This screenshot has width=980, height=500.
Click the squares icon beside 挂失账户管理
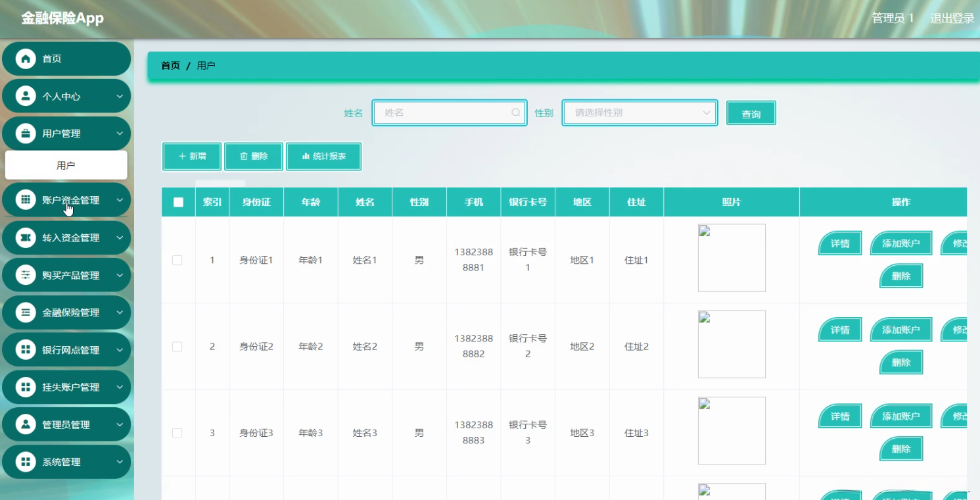[x=26, y=387]
